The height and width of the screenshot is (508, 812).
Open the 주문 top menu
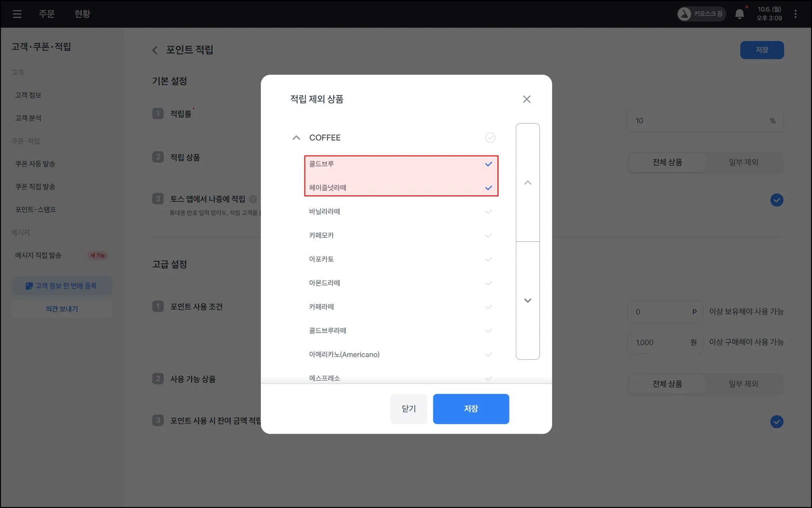[46, 14]
